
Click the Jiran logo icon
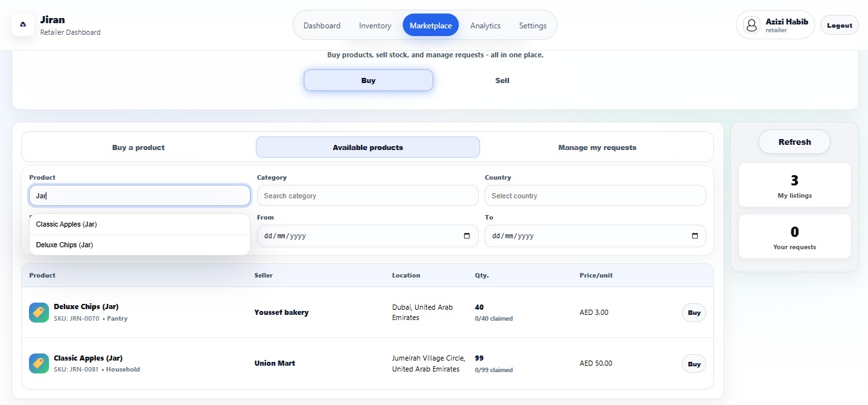(23, 25)
